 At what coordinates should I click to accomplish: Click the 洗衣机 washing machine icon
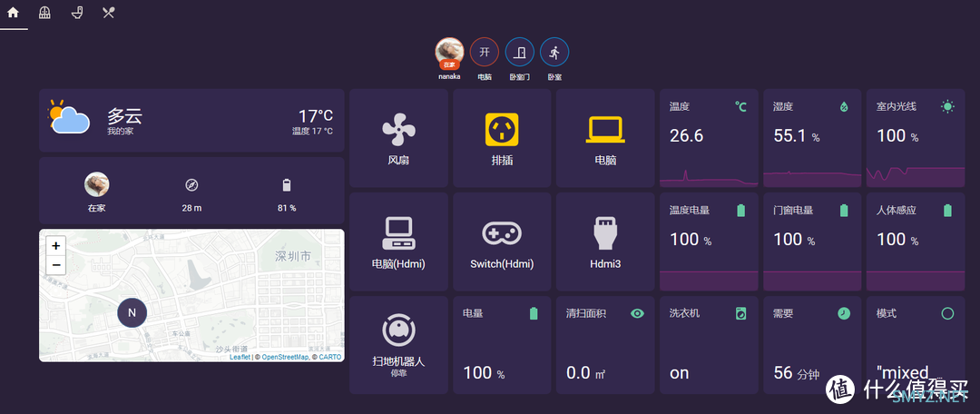click(x=741, y=313)
